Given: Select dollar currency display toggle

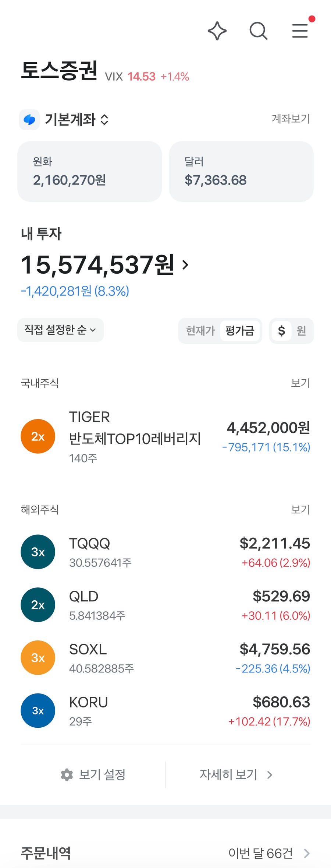Looking at the screenshot, I should pyautogui.click(x=281, y=331).
